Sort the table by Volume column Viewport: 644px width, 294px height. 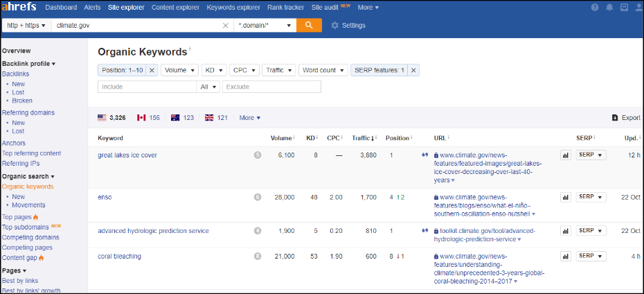[283, 138]
